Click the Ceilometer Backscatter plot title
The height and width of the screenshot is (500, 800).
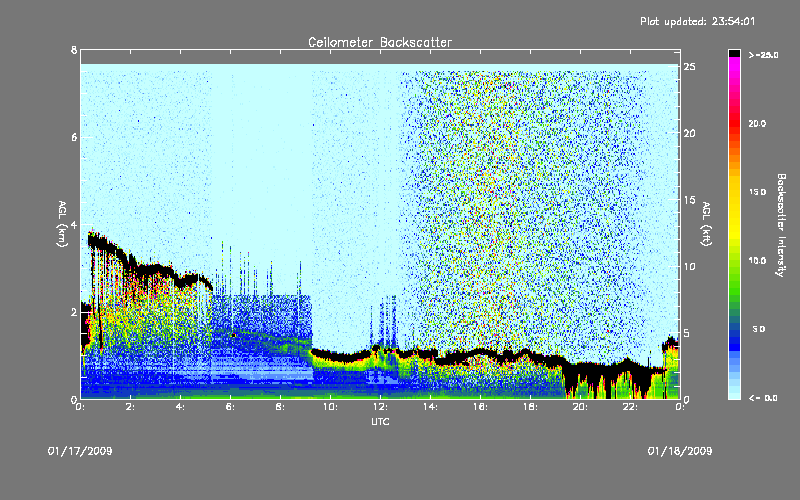[x=380, y=42]
